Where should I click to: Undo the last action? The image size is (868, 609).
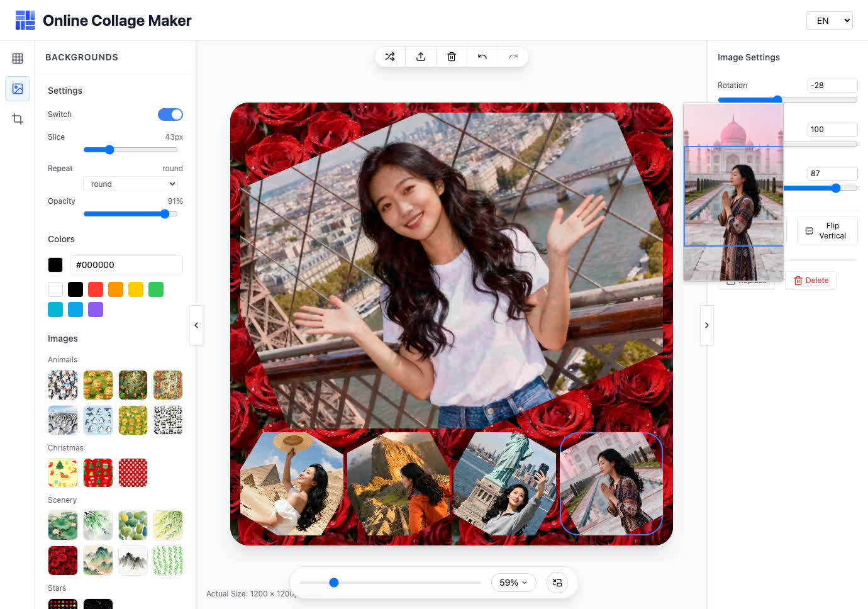(482, 57)
